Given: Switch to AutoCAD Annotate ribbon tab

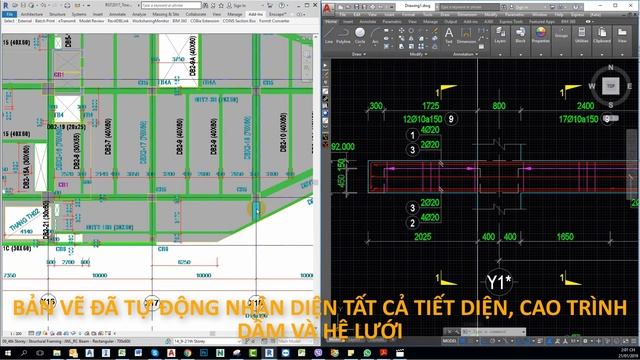Looking at the screenshot, I should [368, 22].
